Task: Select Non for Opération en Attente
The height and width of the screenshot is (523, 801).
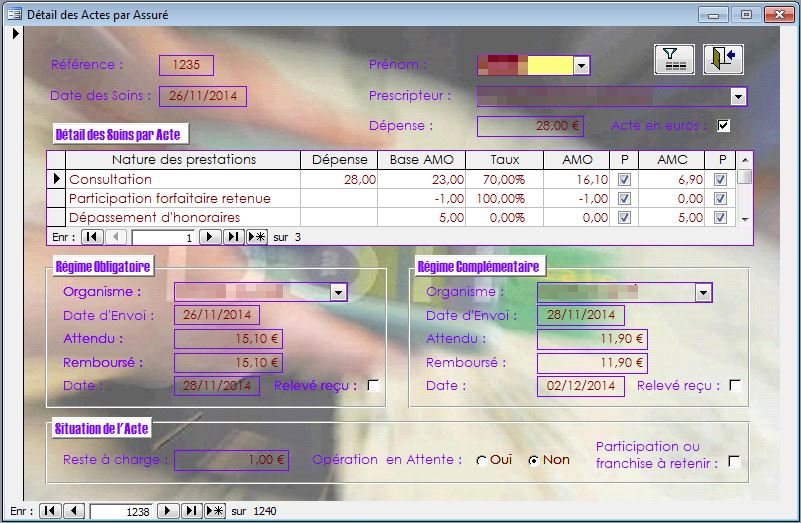Action: tap(534, 461)
